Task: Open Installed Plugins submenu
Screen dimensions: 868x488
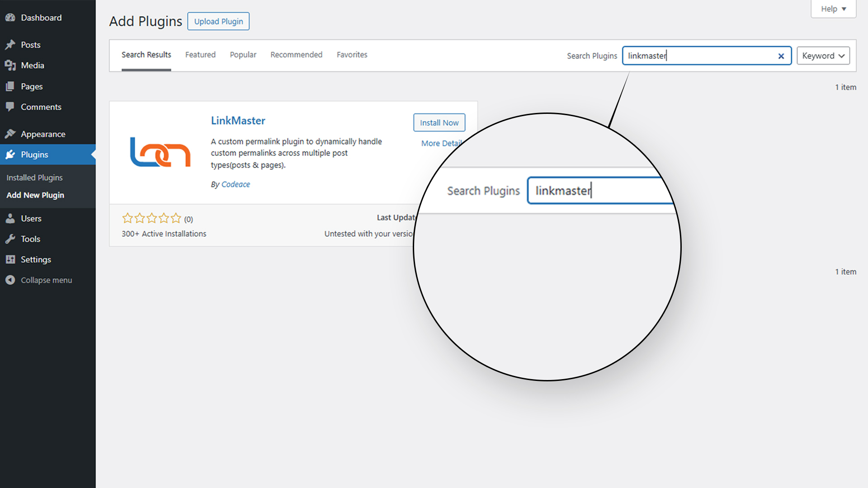Action: pos(34,178)
